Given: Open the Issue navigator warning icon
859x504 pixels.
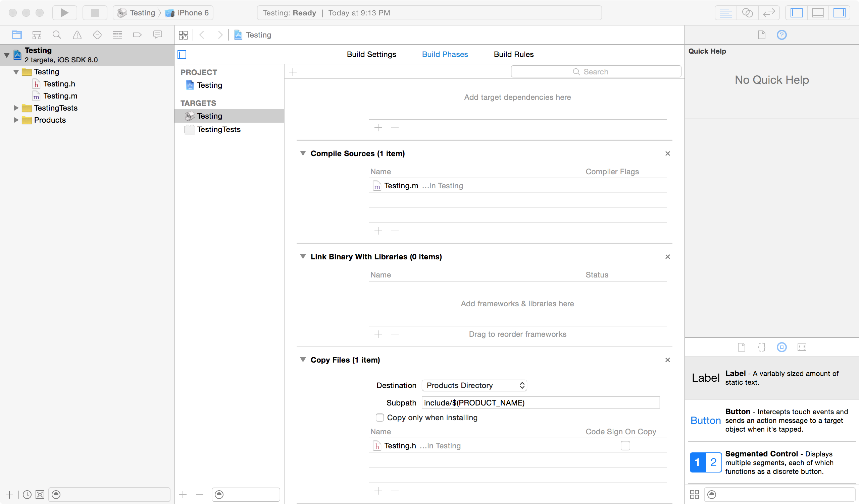Looking at the screenshot, I should tap(77, 35).
